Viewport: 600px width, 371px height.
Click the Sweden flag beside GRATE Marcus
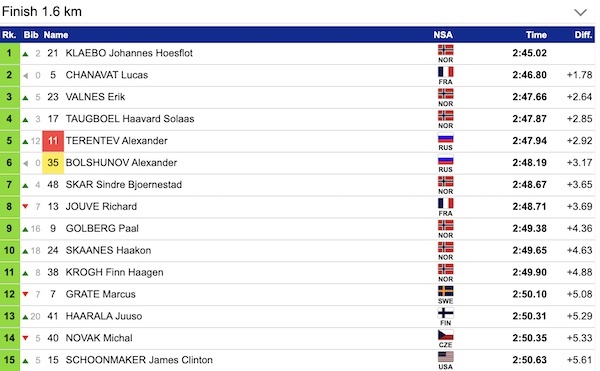[445, 291]
